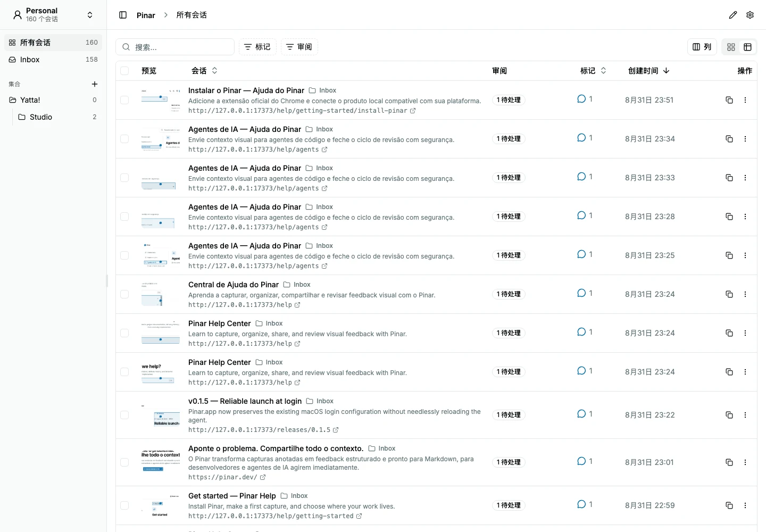Screen dimensions: 766x532
Task: Sort by 会话 column header
Action: (x=204, y=71)
